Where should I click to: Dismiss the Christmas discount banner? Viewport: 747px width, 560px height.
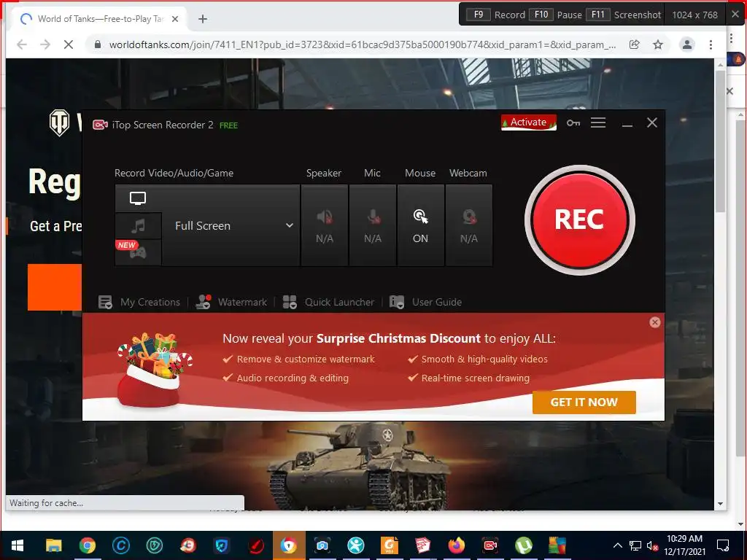654,322
